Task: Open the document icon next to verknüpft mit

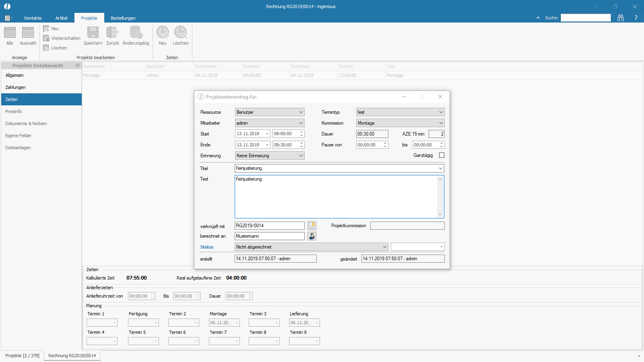Action: [312, 225]
